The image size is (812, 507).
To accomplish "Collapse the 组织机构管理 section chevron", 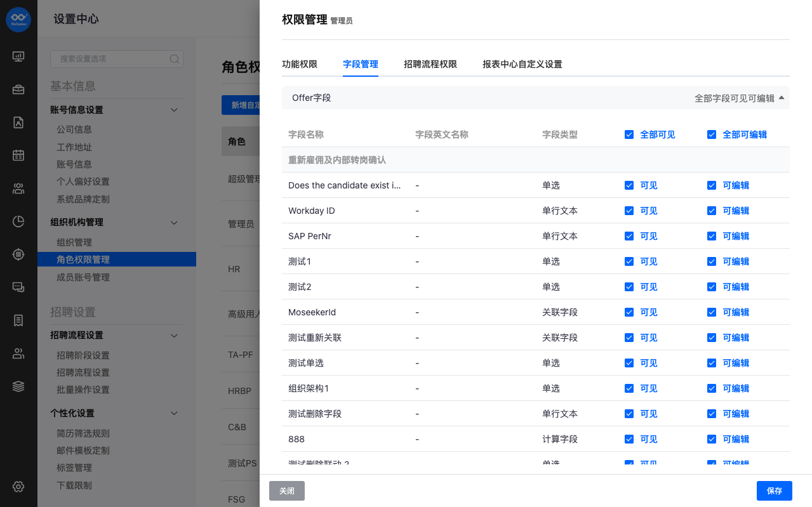I will 175,222.
